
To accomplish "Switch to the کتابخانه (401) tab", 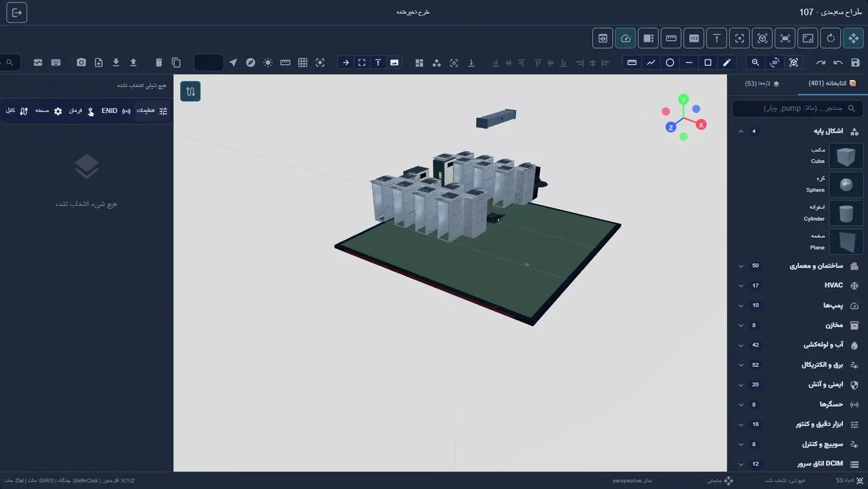I will coord(831,83).
